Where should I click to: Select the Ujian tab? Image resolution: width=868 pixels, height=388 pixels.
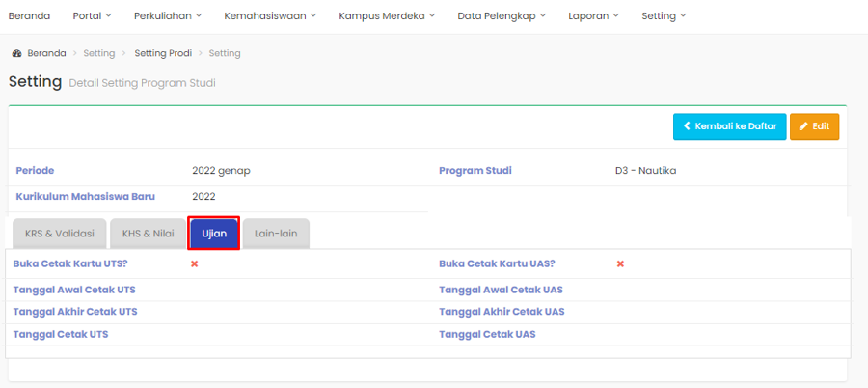tap(214, 234)
